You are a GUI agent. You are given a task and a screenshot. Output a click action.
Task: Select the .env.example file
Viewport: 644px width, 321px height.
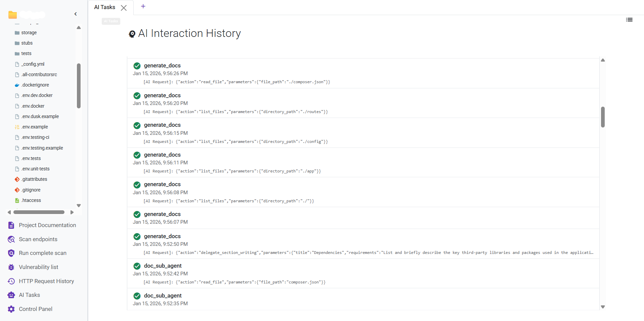35,127
